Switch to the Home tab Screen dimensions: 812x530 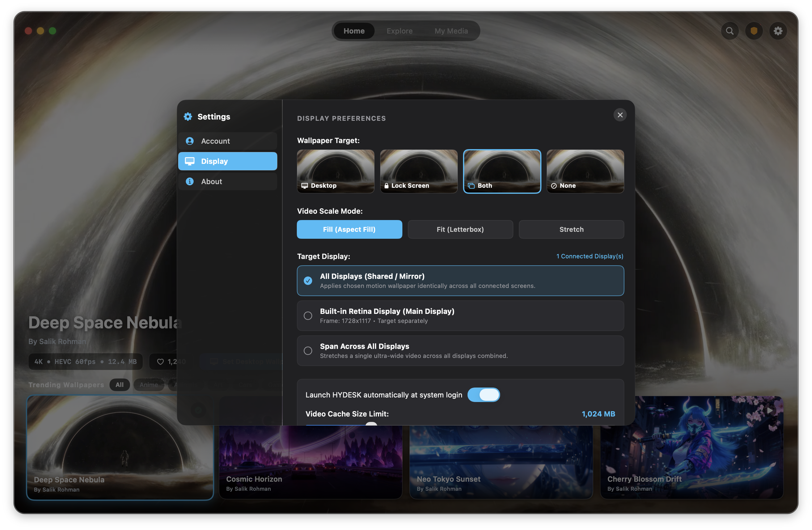coord(354,31)
